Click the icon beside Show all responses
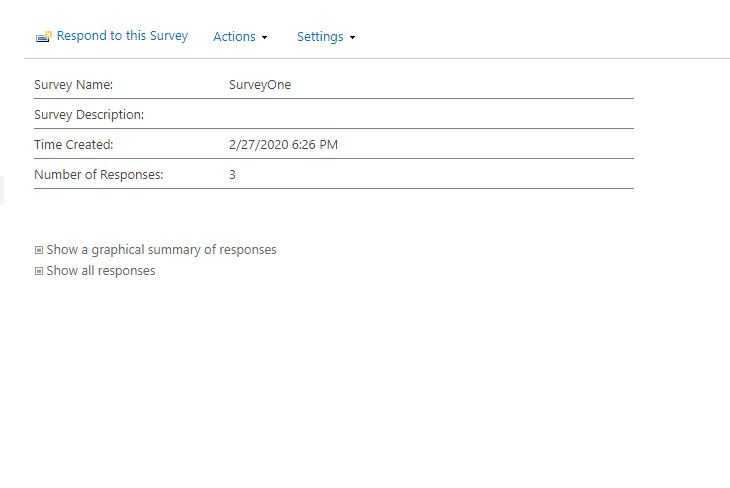This screenshot has height=488, width=730. click(x=39, y=271)
